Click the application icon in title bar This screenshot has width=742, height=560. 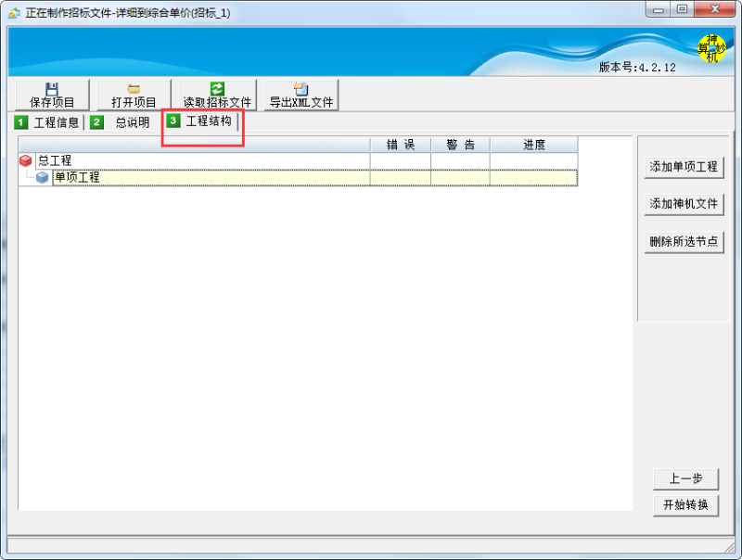coord(14,10)
